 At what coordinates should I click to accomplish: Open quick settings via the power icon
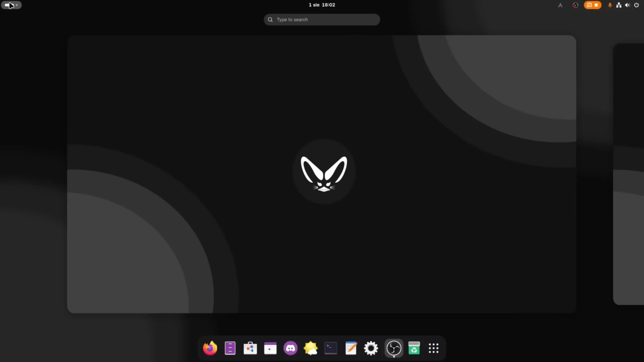point(636,5)
